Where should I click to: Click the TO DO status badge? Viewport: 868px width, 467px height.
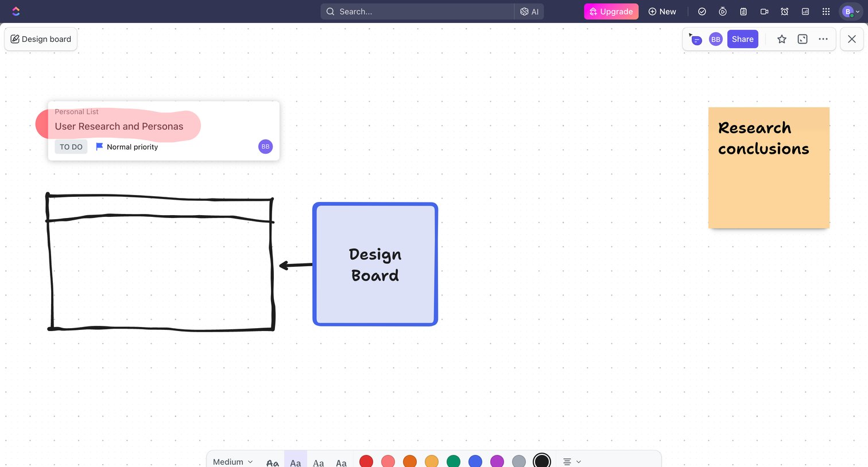tap(71, 147)
